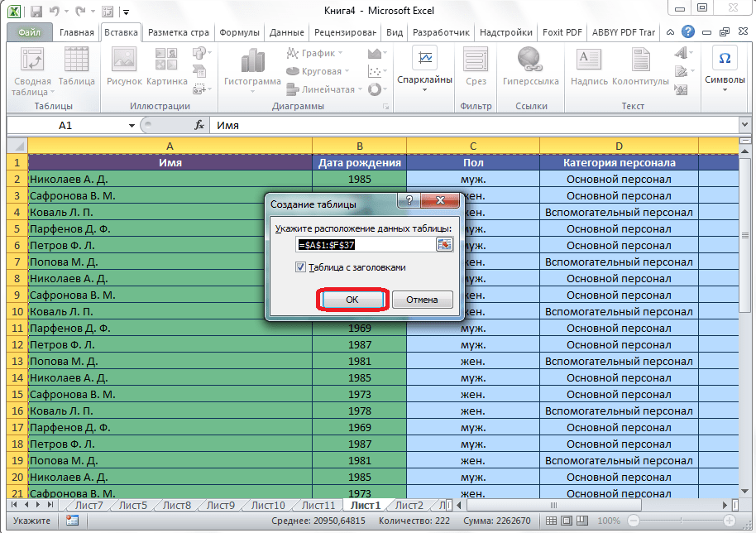Click the Insert Function fx icon
The image size is (756, 533).
click(199, 125)
